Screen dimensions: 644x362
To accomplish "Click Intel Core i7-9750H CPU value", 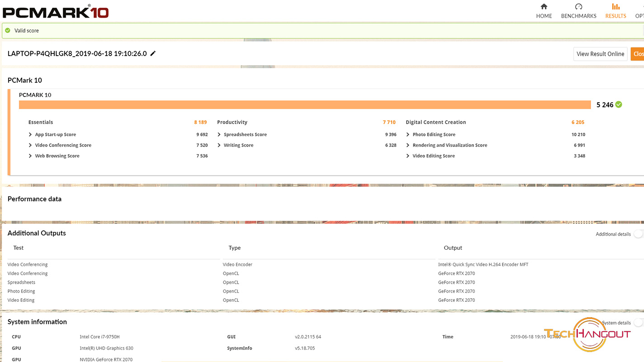I will pos(99,337).
